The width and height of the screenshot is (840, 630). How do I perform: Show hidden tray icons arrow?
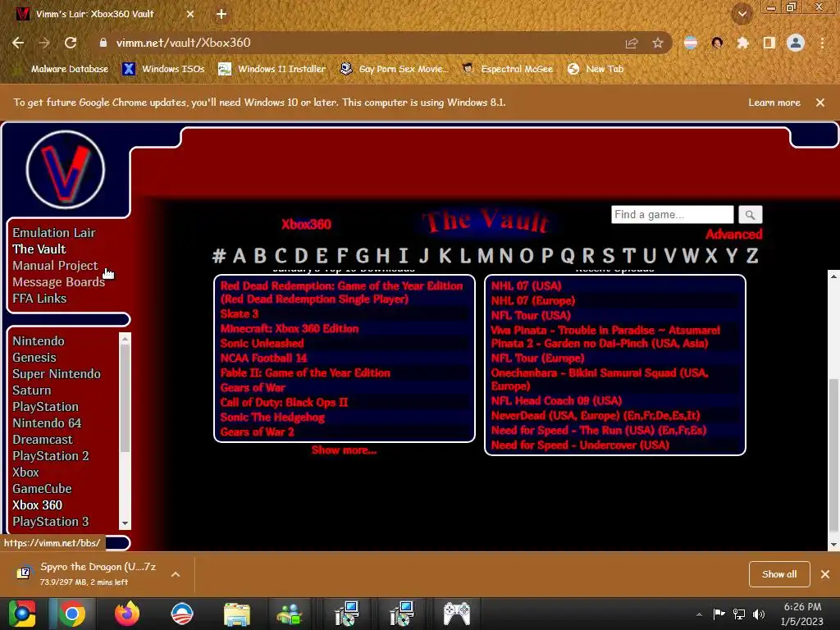[699, 614]
